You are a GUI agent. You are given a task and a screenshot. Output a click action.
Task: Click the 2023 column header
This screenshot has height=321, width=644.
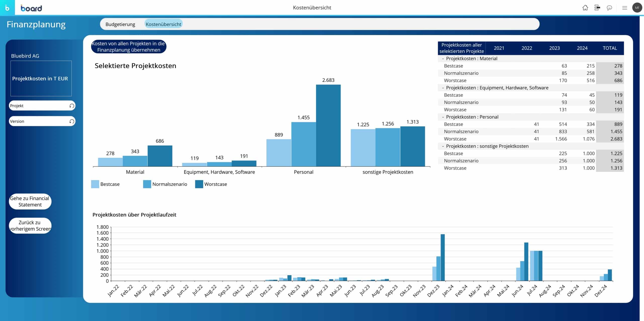[x=554, y=48]
